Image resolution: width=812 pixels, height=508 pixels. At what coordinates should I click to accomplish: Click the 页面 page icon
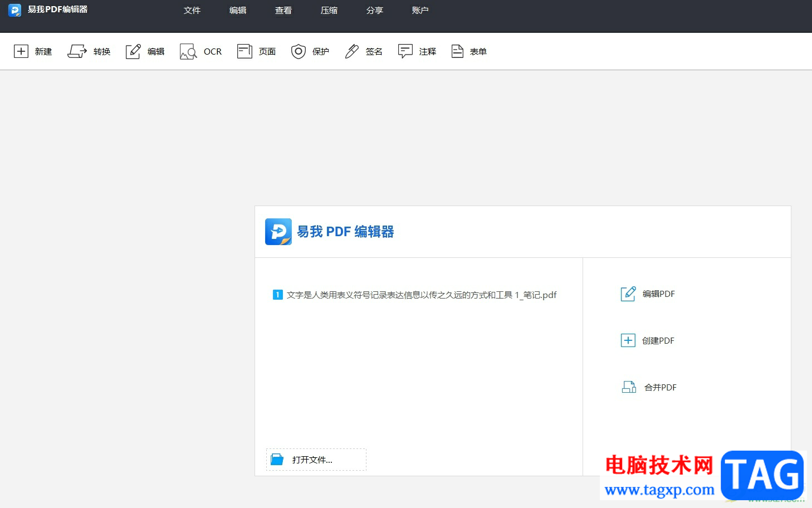[x=244, y=51]
